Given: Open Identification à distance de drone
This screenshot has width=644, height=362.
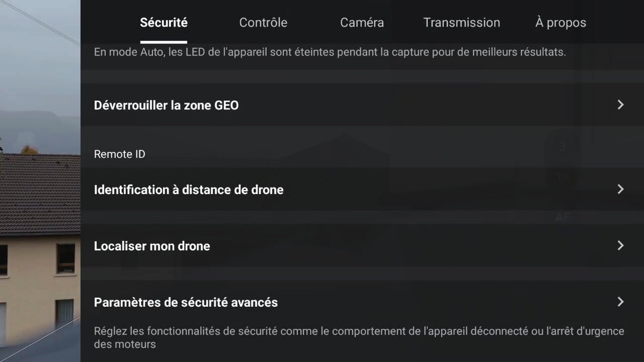Looking at the screenshot, I should tap(362, 189).
